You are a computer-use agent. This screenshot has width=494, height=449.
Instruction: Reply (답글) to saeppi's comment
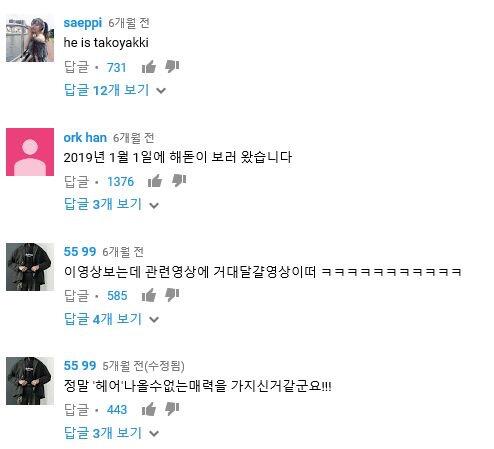[76, 67]
